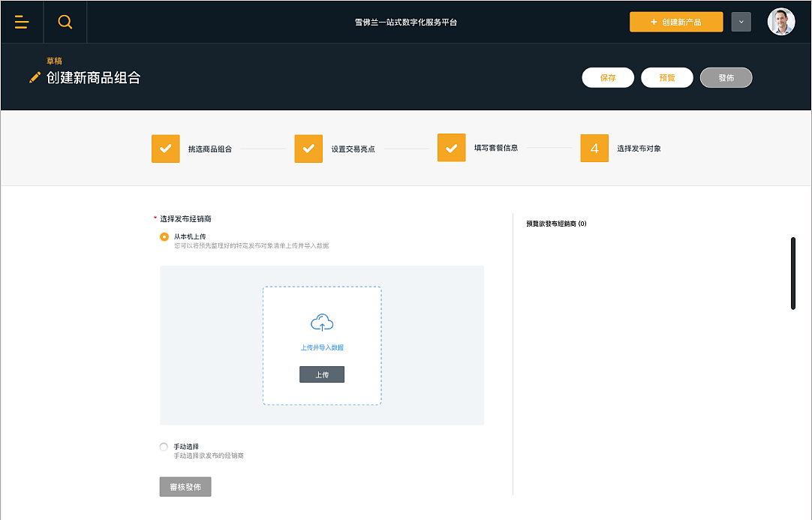The height and width of the screenshot is (520, 812).
Task: Open the hamburger navigation menu
Action: pyautogui.click(x=22, y=22)
